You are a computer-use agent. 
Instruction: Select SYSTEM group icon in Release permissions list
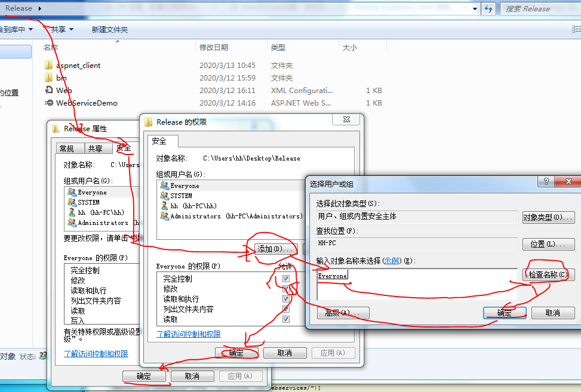pyautogui.click(x=165, y=196)
